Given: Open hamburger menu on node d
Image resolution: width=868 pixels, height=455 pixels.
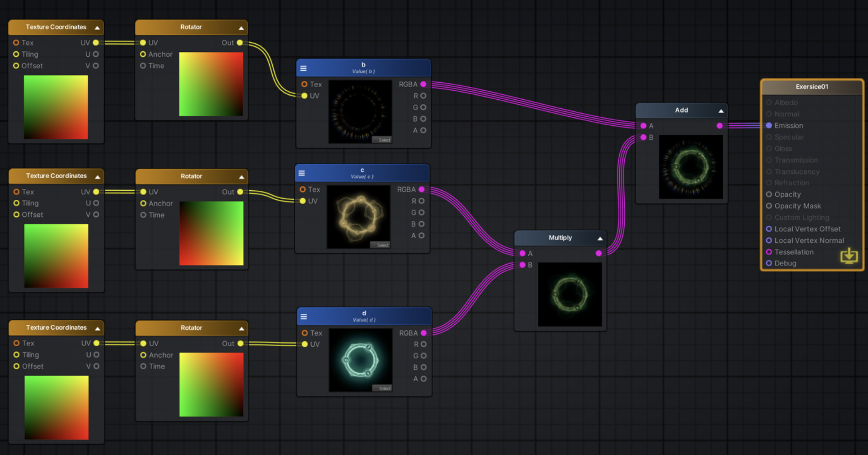Looking at the screenshot, I should 304,317.
